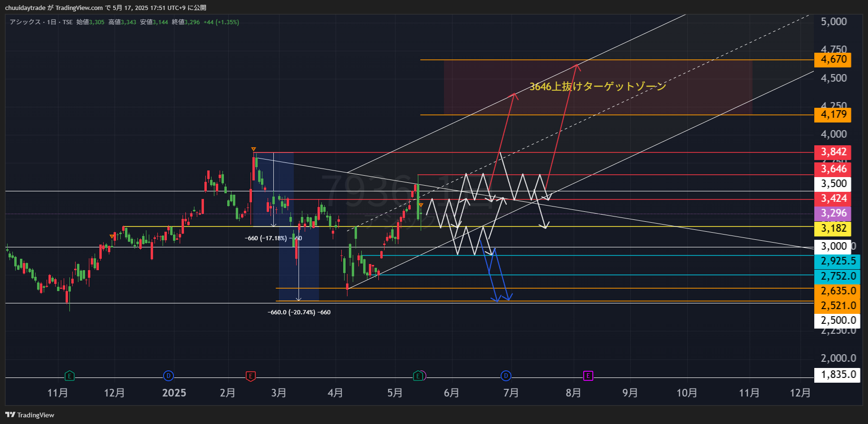
Task: Click the blue D marker before July
Action: pos(506,376)
